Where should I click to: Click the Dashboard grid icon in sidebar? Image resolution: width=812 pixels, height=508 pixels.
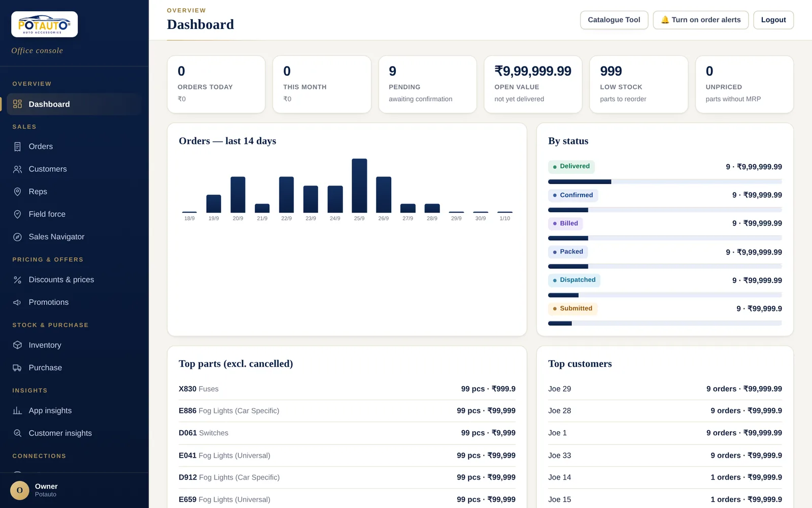17,104
